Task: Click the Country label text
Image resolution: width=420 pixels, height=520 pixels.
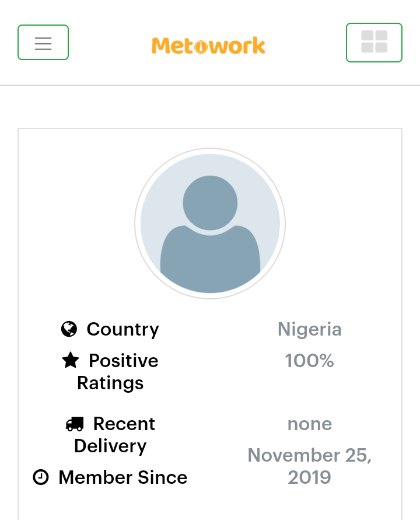Action: (123, 329)
